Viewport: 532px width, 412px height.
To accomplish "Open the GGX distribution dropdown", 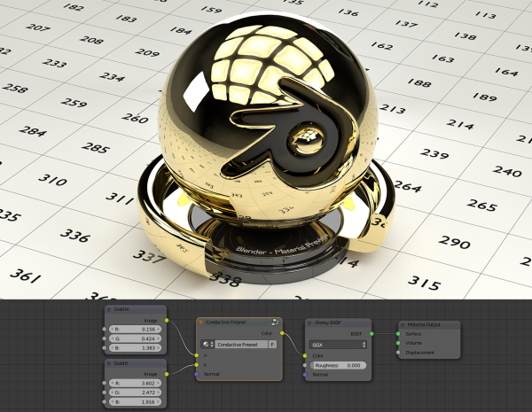I will tap(338, 345).
